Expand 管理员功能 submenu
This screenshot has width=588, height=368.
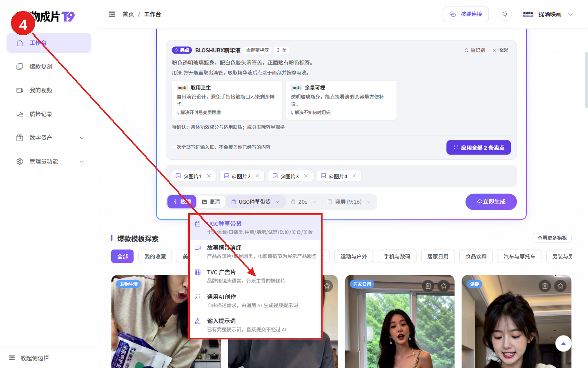[x=49, y=162]
